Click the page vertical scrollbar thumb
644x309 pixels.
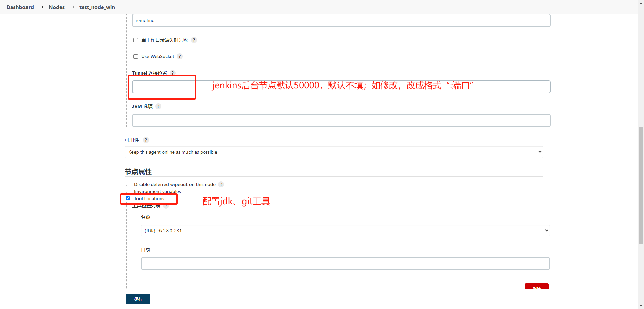[641, 185]
